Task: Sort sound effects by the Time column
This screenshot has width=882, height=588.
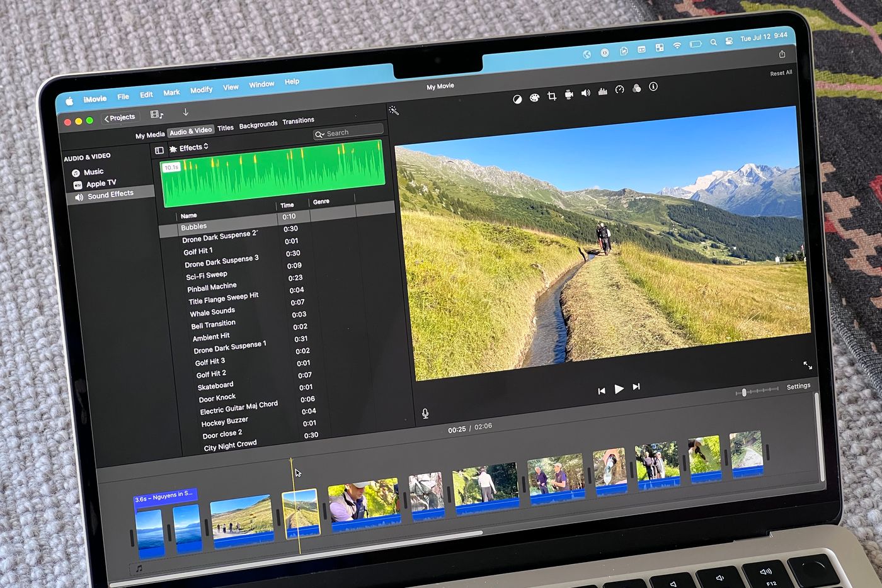Action: 287,205
